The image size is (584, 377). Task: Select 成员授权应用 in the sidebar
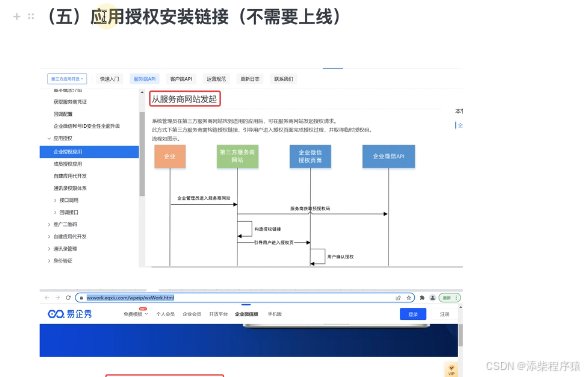coord(68,164)
